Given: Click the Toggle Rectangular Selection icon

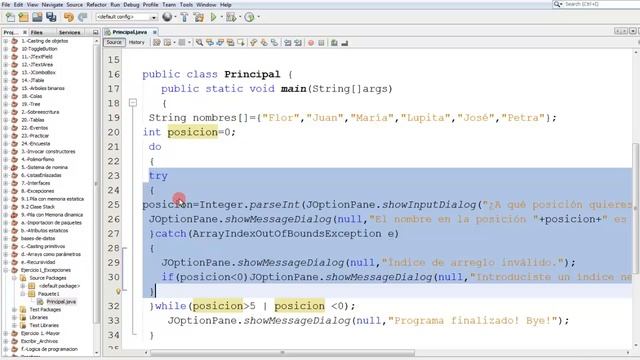Looking at the screenshot, I should (241, 42).
